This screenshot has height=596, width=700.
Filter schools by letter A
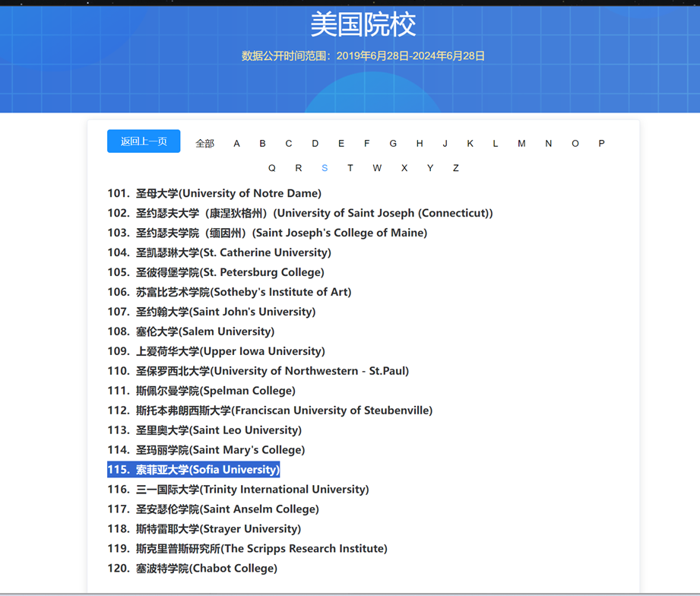tap(236, 144)
